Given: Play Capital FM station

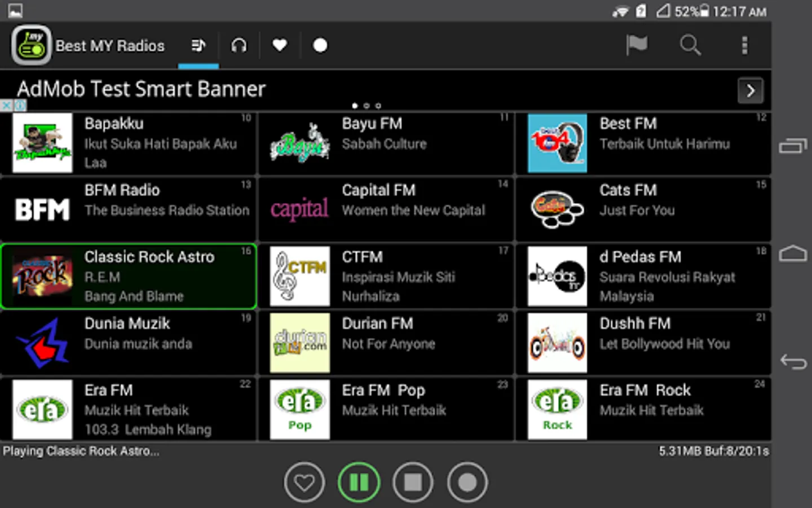Looking at the screenshot, I should coord(386,209).
